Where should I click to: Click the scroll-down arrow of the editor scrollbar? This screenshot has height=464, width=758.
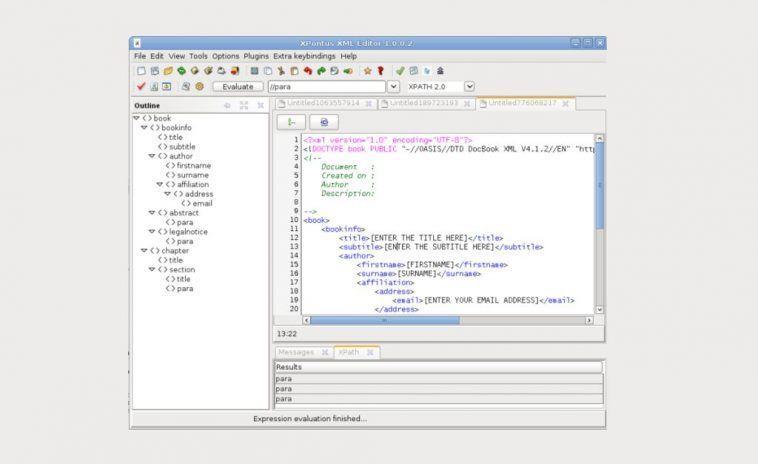[x=599, y=309]
